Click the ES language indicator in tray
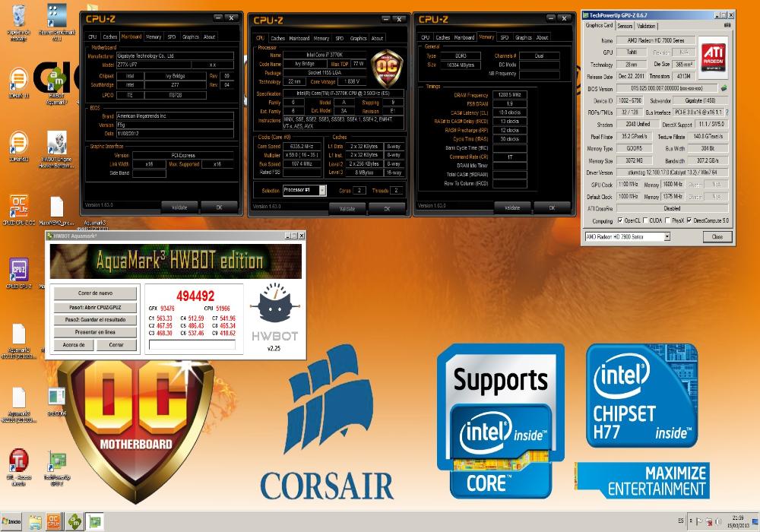 tap(680, 521)
